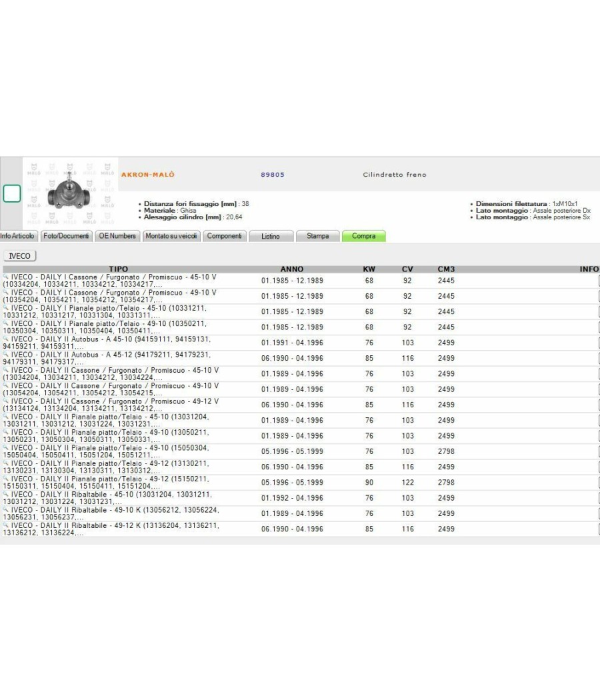Open the OE Numbers tab
The width and height of the screenshot is (600, 700).
pos(117,236)
